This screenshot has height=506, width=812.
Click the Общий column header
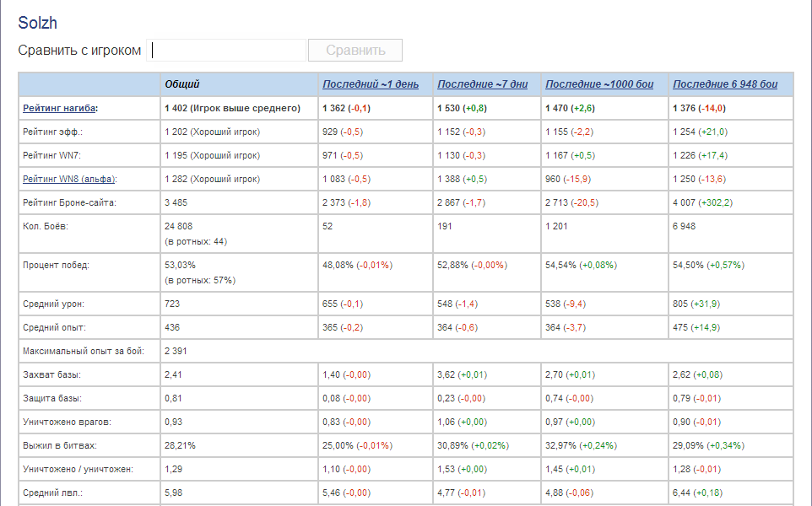pyautogui.click(x=182, y=84)
